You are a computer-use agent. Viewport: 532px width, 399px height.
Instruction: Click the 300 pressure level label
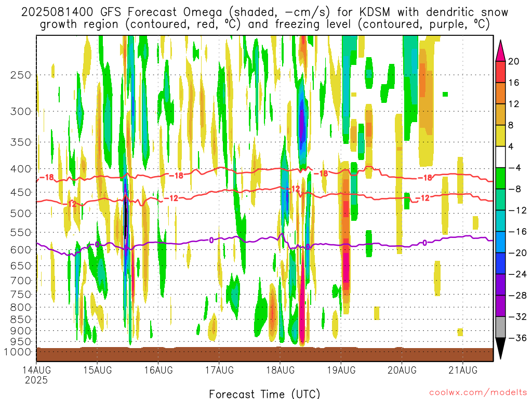click(21, 111)
